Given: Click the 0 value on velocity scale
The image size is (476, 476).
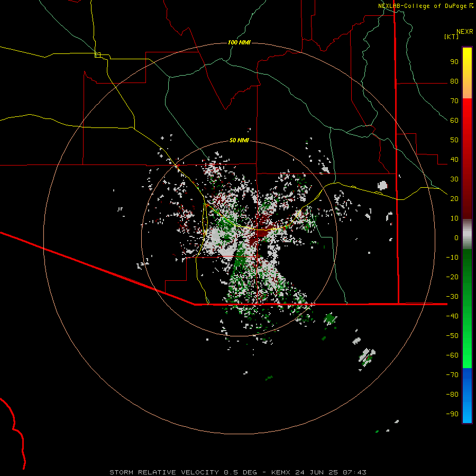Looking at the screenshot, I should tap(456, 238).
